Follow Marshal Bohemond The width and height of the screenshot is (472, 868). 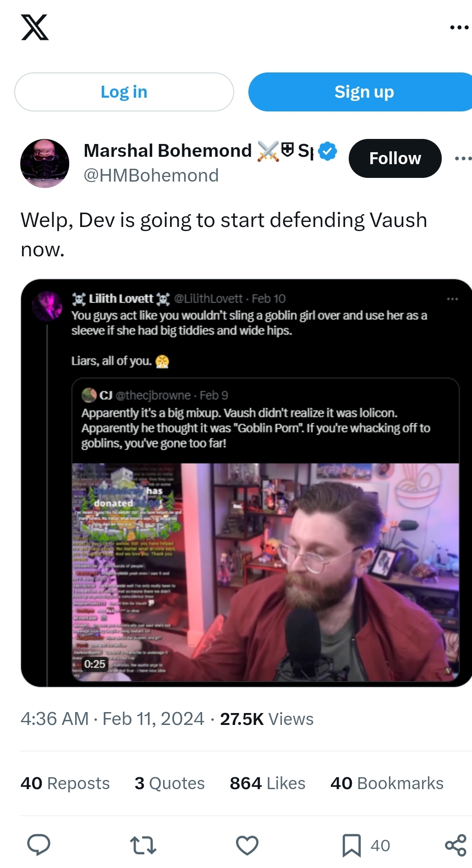click(395, 158)
